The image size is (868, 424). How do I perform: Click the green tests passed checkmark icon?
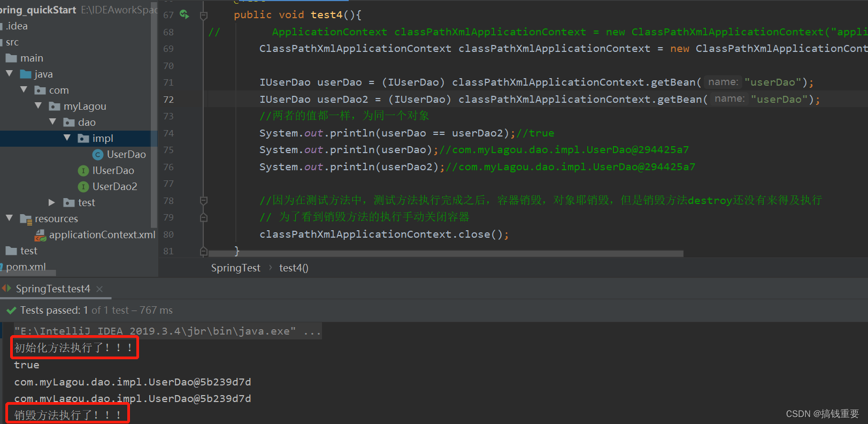11,311
